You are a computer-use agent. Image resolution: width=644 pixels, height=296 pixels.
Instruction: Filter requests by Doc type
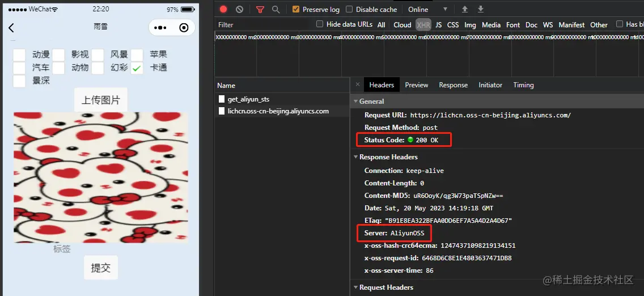click(x=531, y=24)
